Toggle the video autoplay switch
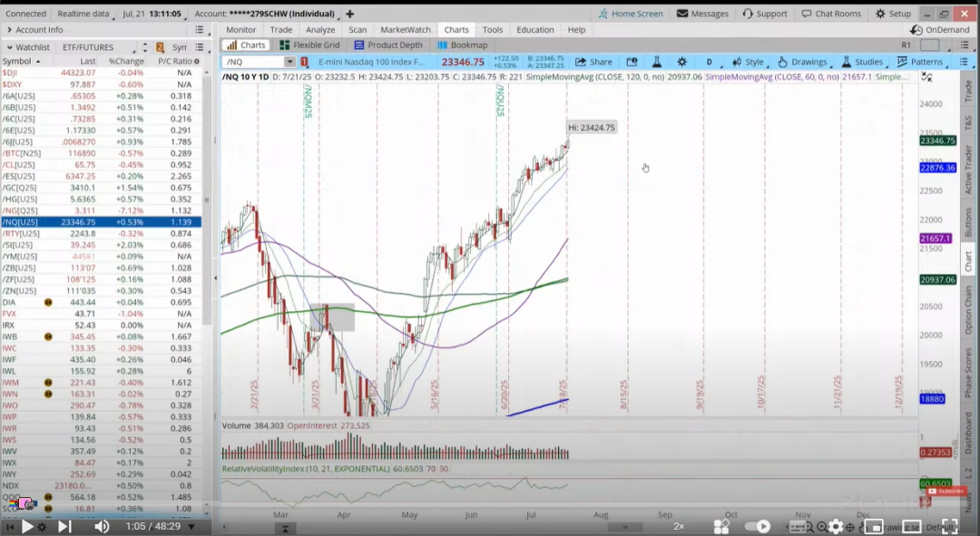Screen dimensions: 980x536 (x=759, y=526)
